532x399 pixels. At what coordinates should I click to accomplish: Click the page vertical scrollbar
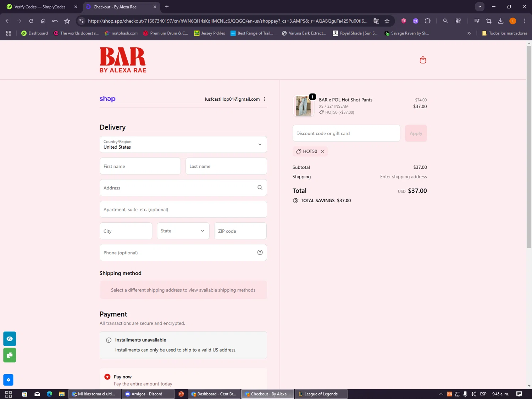(529, 147)
